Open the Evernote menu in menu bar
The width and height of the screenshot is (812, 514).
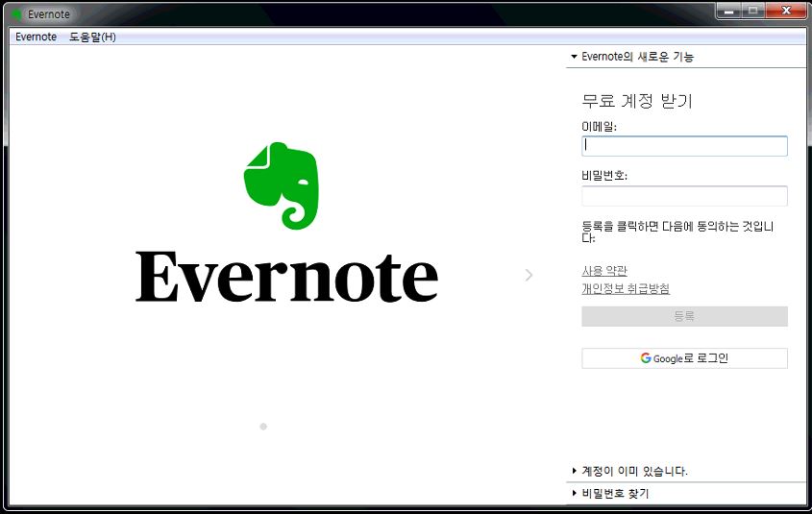click(36, 37)
